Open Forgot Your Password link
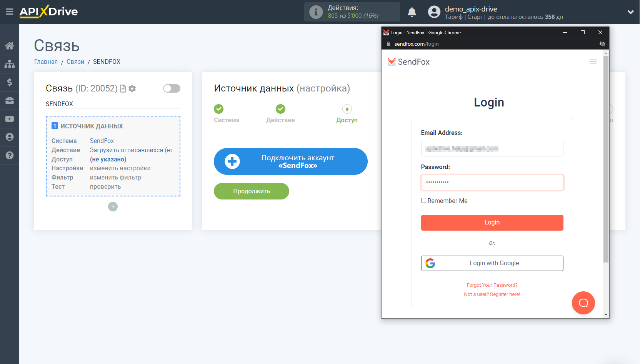The height and width of the screenshot is (364, 640). coord(492,285)
